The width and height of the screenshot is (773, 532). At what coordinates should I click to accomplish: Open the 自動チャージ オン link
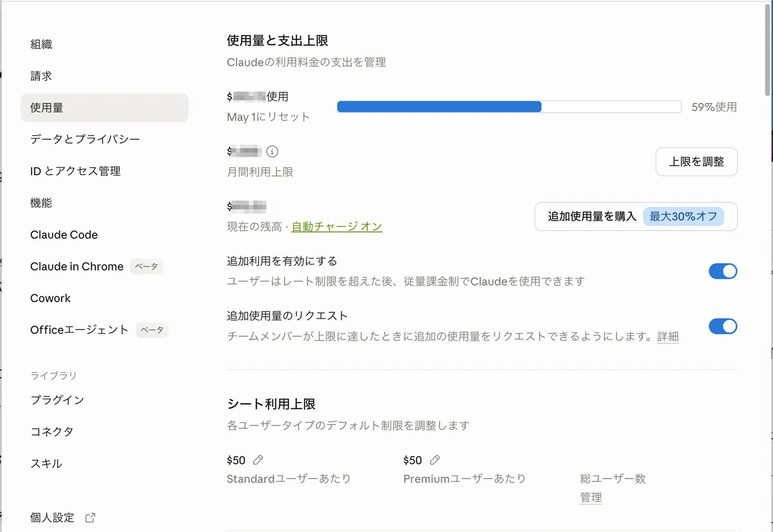click(x=337, y=227)
